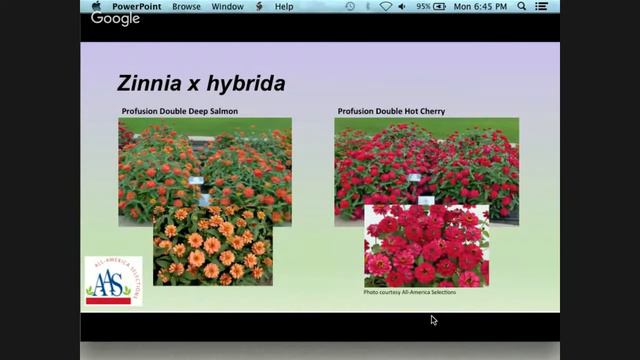
Task: Click the Google logo overlay
Action: (116, 19)
